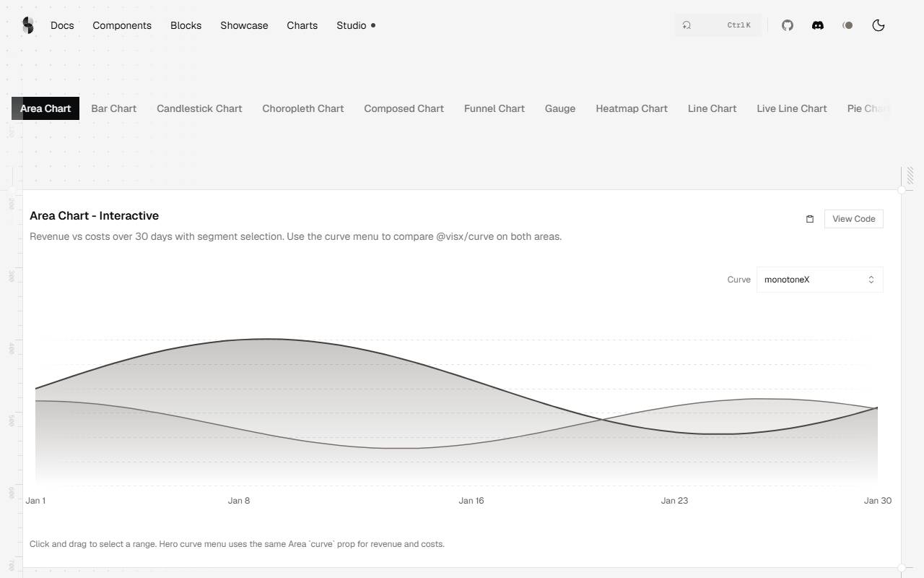Open the Showcase nav item
The image size is (924, 578).
244,25
